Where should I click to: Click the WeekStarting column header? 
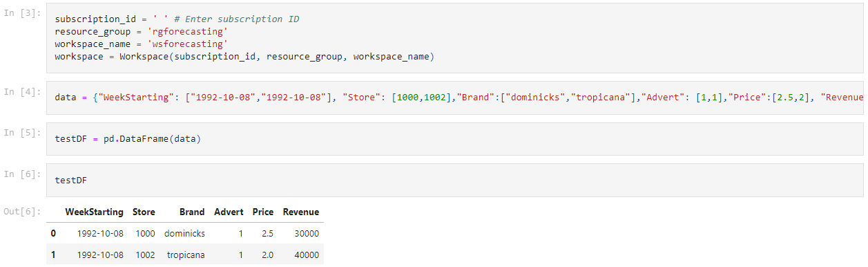95,212
